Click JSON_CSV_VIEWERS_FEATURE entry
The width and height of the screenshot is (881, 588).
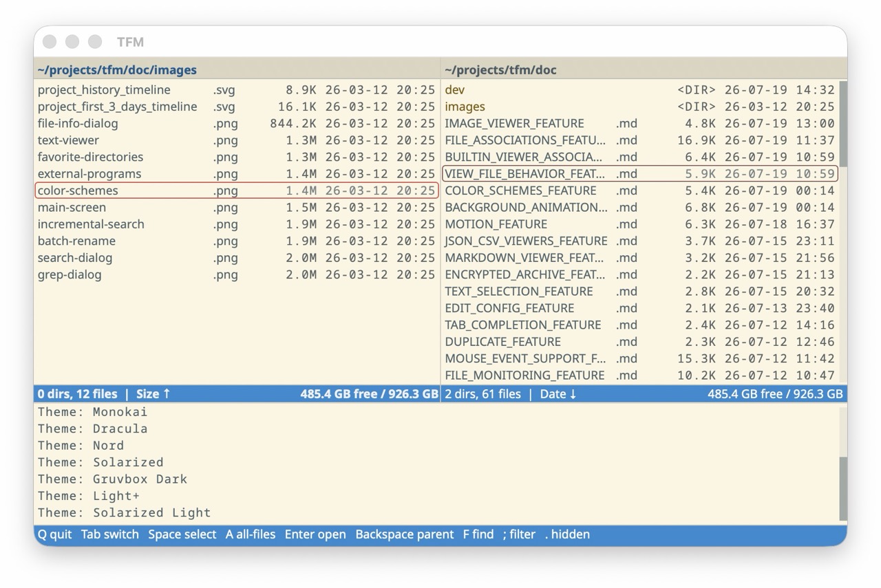click(x=640, y=241)
